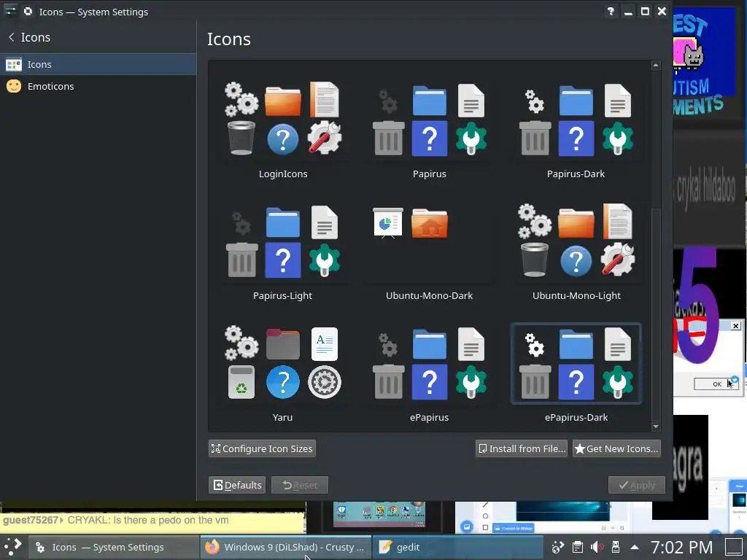The height and width of the screenshot is (560, 747).
Task: Click the muted volume tray icon
Action: click(x=597, y=547)
